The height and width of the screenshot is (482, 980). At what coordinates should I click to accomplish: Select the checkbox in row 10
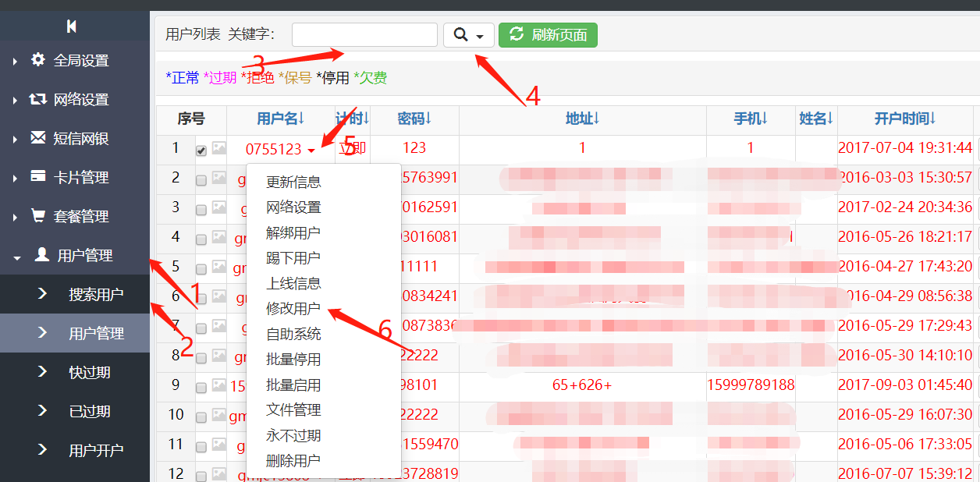tap(201, 417)
